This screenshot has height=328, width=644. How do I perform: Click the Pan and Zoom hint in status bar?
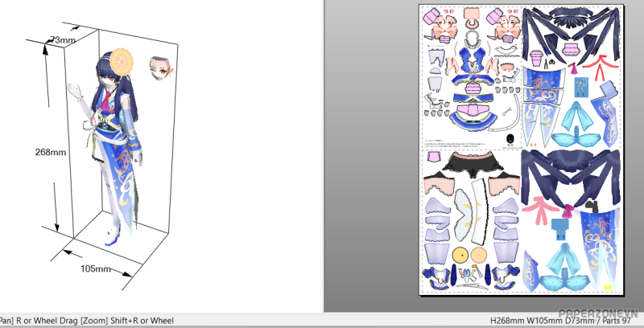86,320
